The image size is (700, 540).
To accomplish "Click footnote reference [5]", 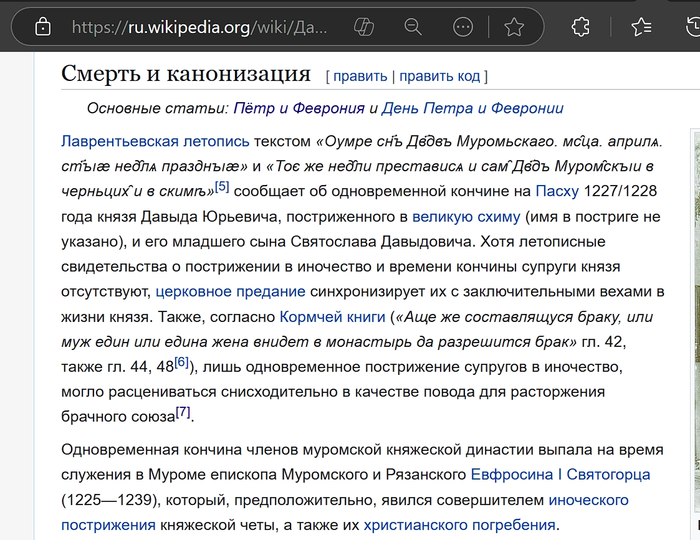I will coord(222,186).
